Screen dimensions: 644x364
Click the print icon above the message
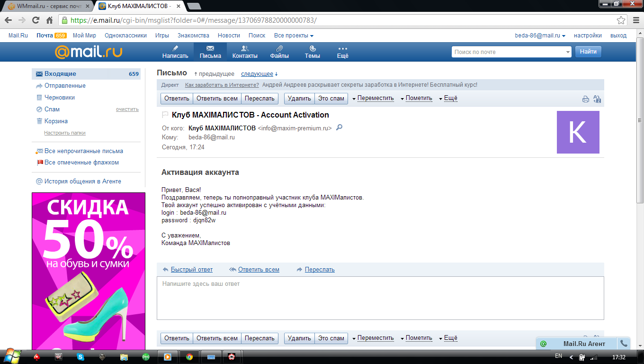click(586, 99)
